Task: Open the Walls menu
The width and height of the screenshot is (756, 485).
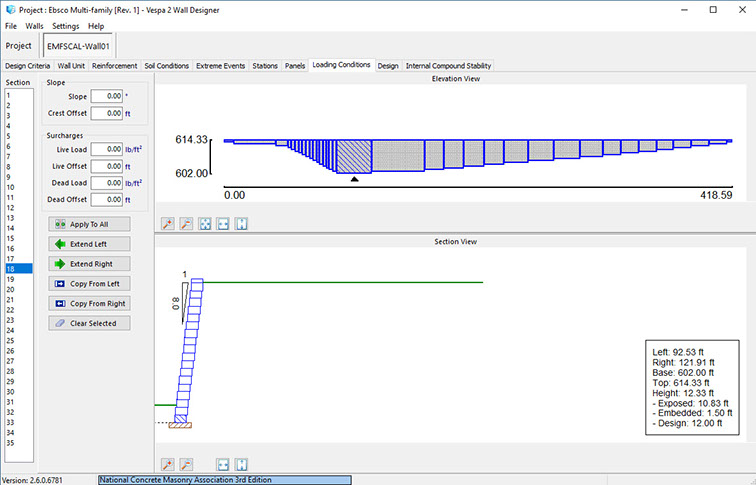Action: 34,25
